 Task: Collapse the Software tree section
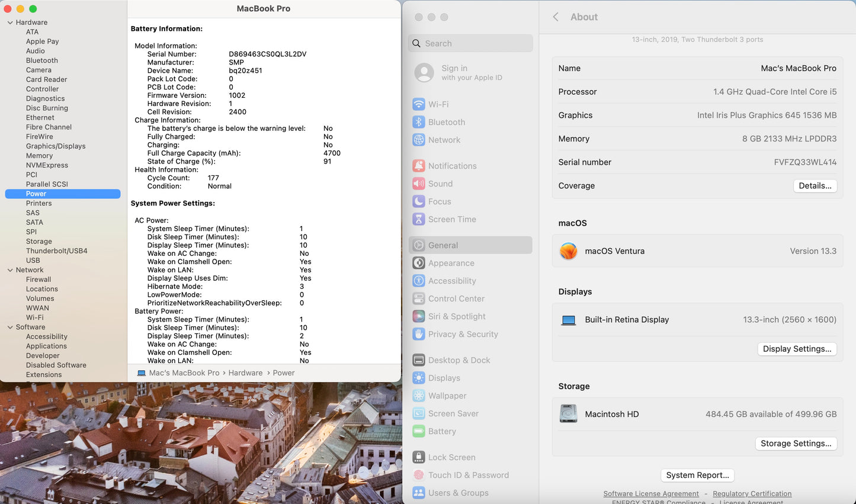10,327
